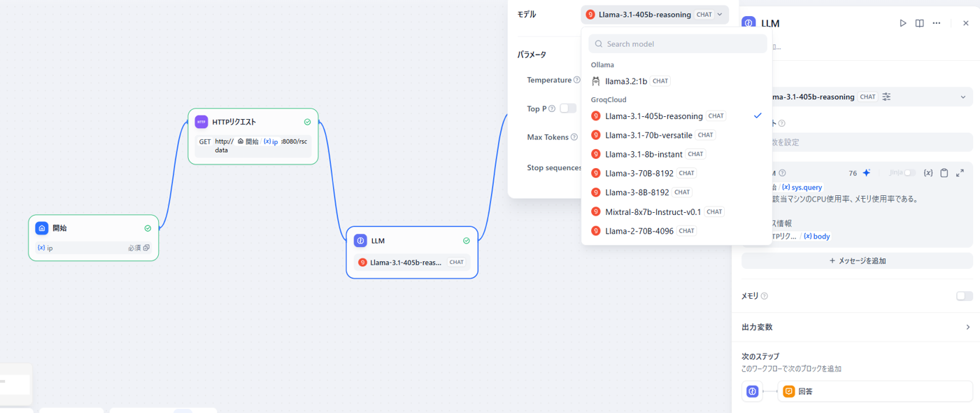The height and width of the screenshot is (413, 980).
Task: Open the help book icon in LLM panel header
Action: [920, 23]
